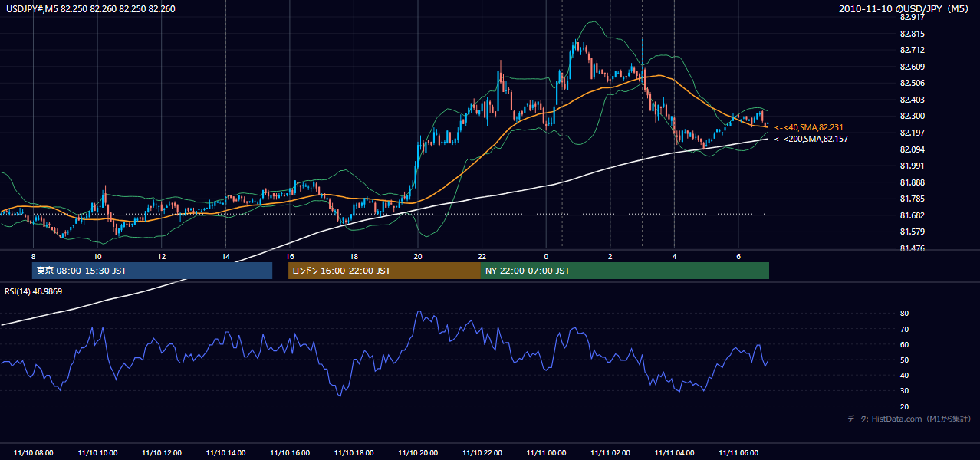Click the 11/10 22:00 bottom time label
This screenshot has height=460, width=980.
pos(482,453)
